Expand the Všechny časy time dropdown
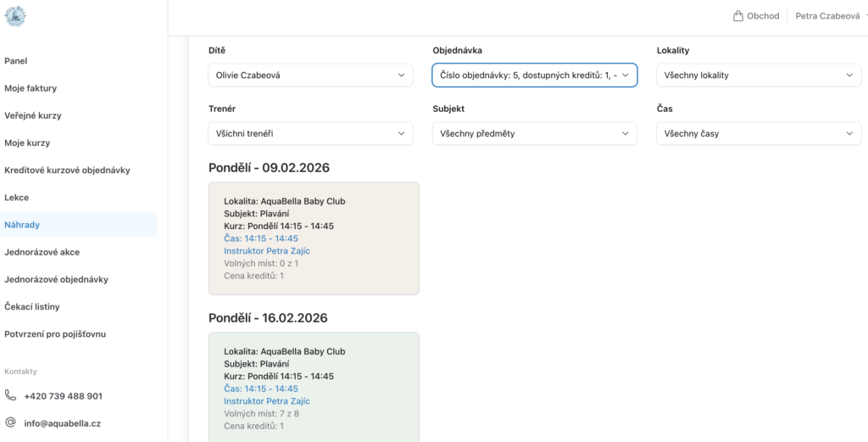 pyautogui.click(x=759, y=133)
